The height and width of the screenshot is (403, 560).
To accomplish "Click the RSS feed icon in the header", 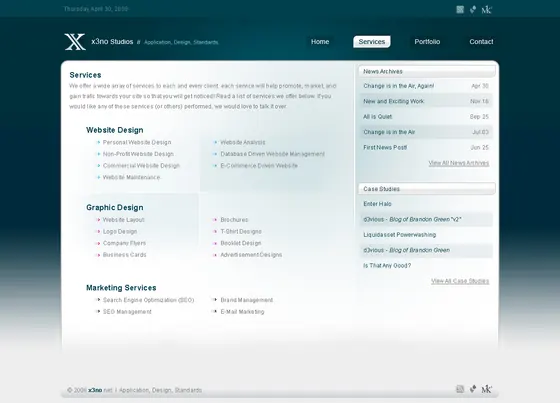I will 460,10.
